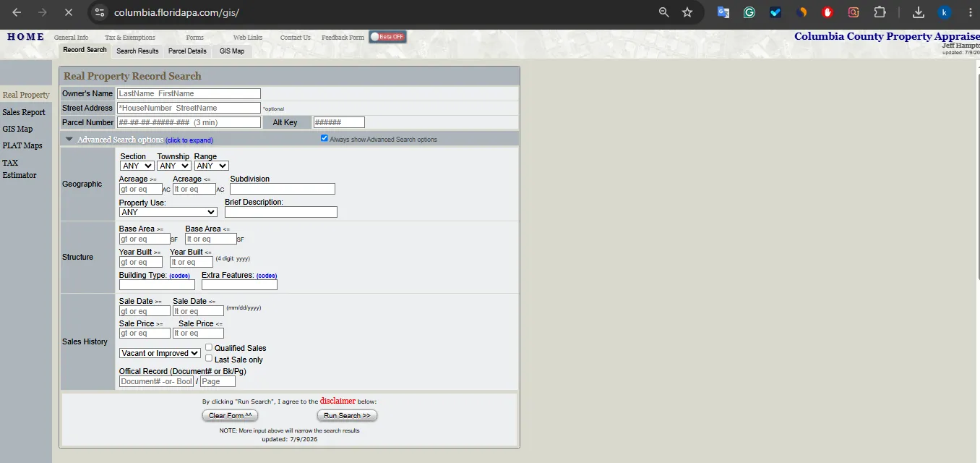
Task: Open the General Info menu
Action: click(x=71, y=38)
